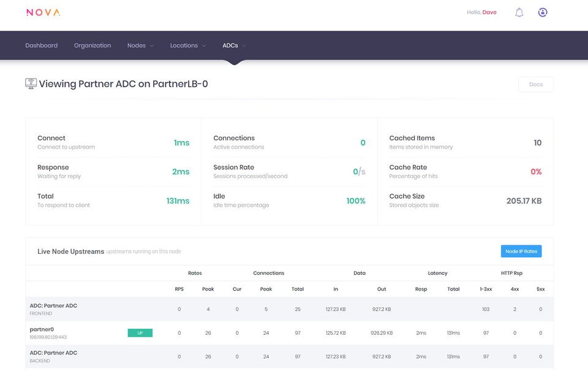The image size is (588, 371).
Task: Open the ADCs dropdown menu
Action: [234, 45]
